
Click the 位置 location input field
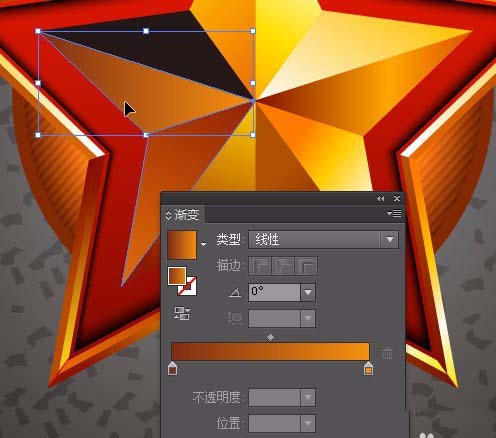pos(274,423)
